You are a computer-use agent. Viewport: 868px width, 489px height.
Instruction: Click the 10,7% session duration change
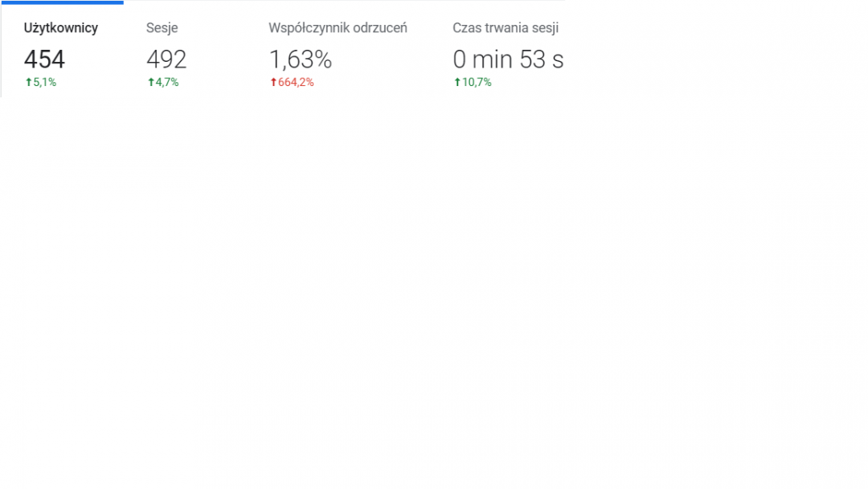point(477,82)
